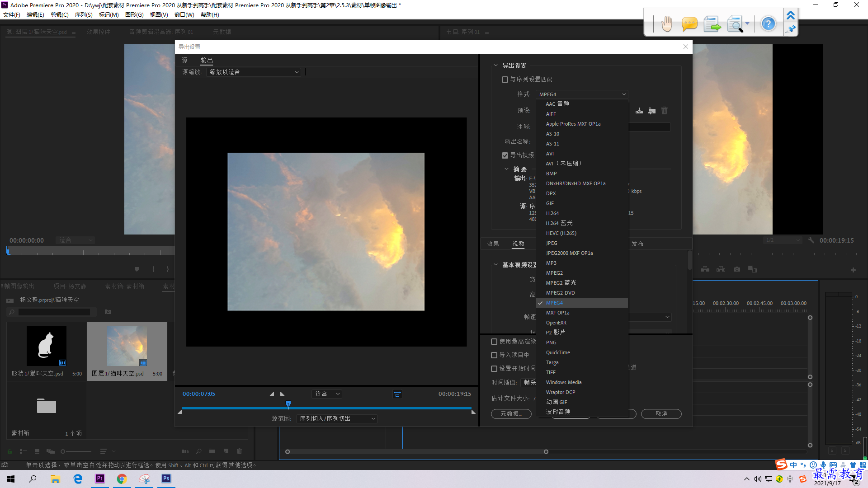Viewport: 868px width, 488px height.
Task: Click the hand tool in floating toolbar
Action: [x=666, y=23]
